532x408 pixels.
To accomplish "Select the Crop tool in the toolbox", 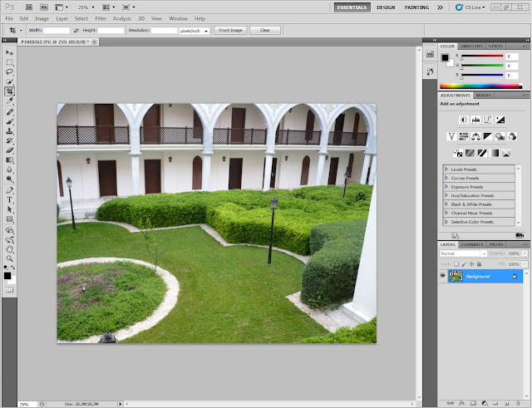I will (9, 91).
